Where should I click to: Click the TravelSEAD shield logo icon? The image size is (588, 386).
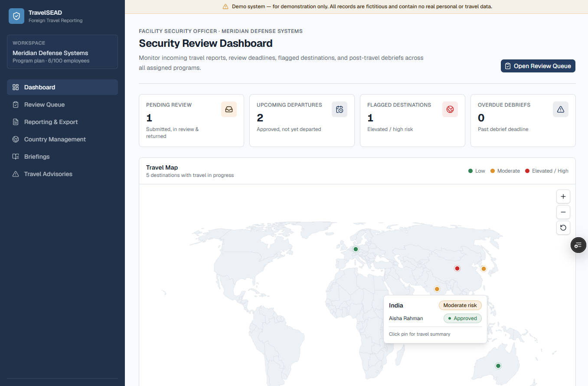(x=16, y=16)
